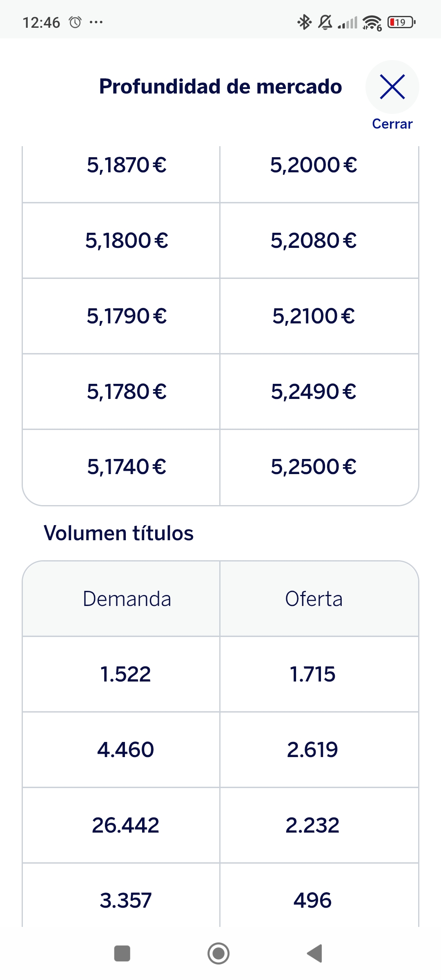
Task: Tap the Android home circle button
Action: pos(218,953)
